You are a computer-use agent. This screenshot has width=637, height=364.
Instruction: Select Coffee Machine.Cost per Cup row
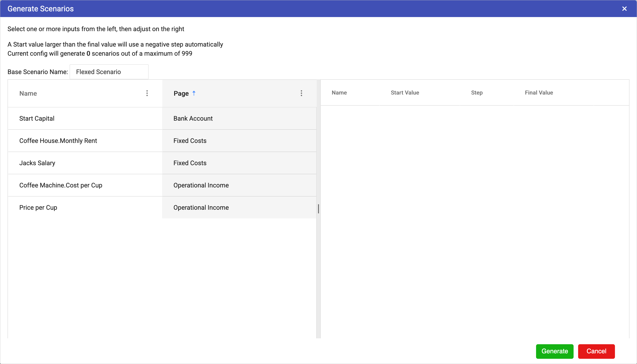coord(61,185)
